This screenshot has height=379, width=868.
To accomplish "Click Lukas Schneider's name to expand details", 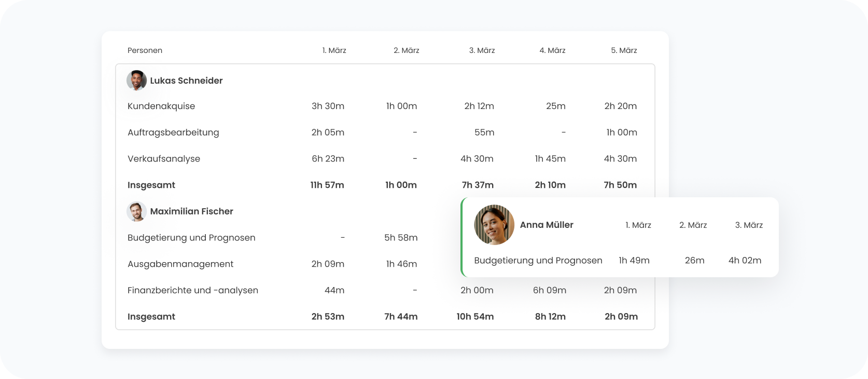I will pos(186,80).
